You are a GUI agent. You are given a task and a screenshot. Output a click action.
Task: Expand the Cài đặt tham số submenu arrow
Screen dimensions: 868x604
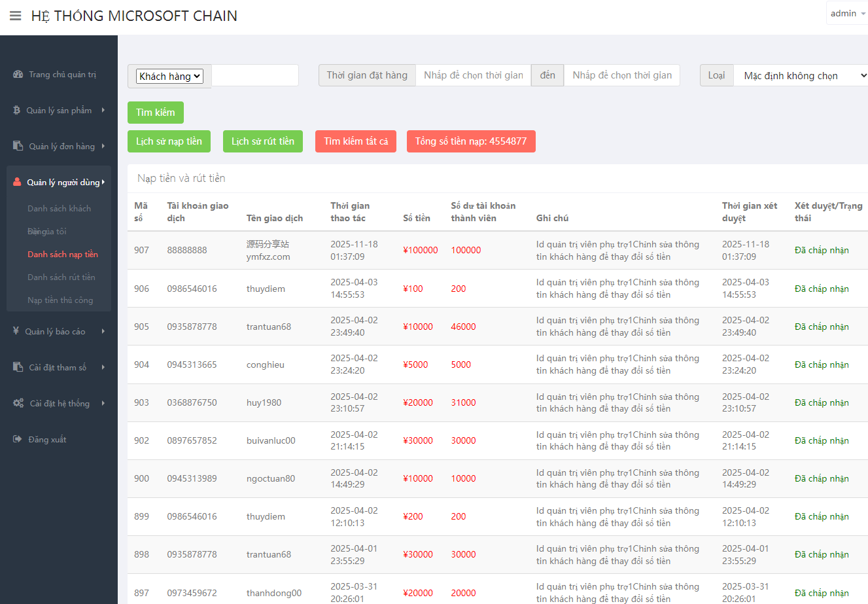(103, 367)
